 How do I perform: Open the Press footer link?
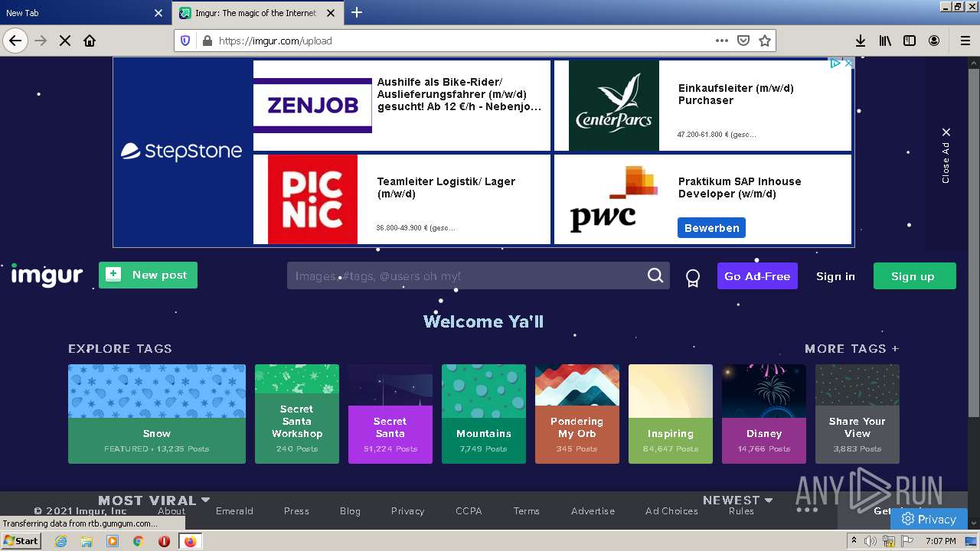tap(296, 511)
